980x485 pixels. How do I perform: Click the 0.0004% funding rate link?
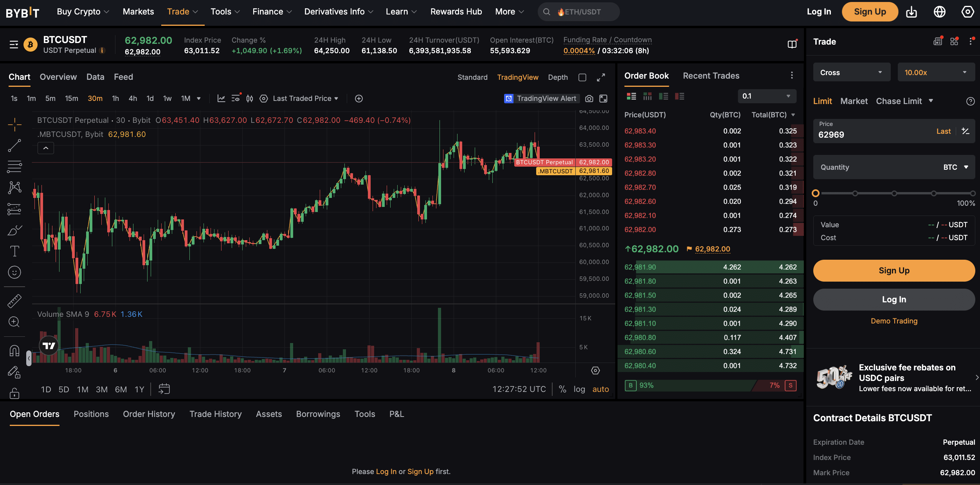pos(579,51)
